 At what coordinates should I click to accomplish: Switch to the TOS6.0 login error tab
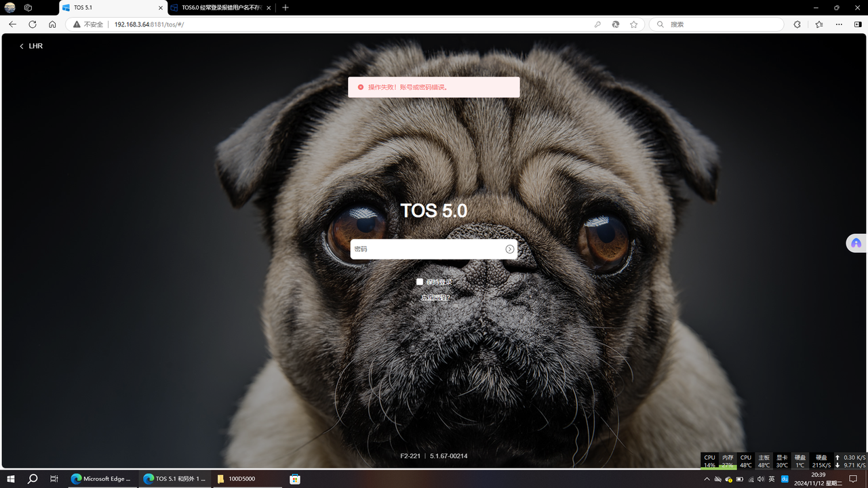(x=222, y=7)
